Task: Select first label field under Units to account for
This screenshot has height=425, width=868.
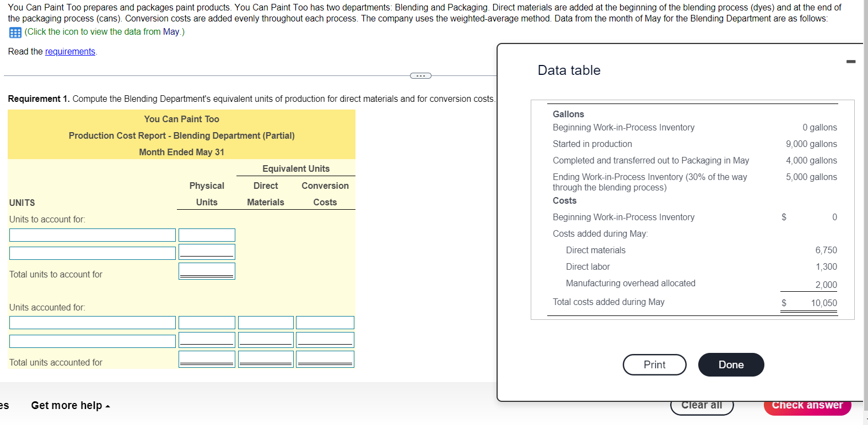Action: click(x=93, y=235)
